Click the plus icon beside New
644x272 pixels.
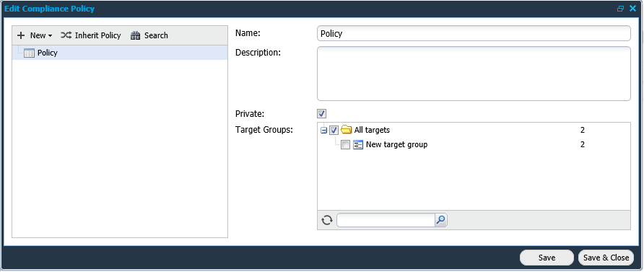(x=21, y=35)
